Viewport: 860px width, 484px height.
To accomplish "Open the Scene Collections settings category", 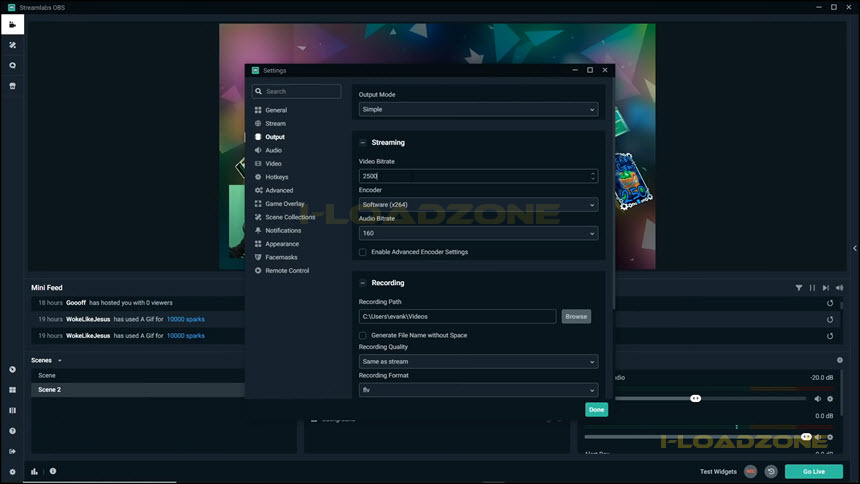I will (290, 217).
